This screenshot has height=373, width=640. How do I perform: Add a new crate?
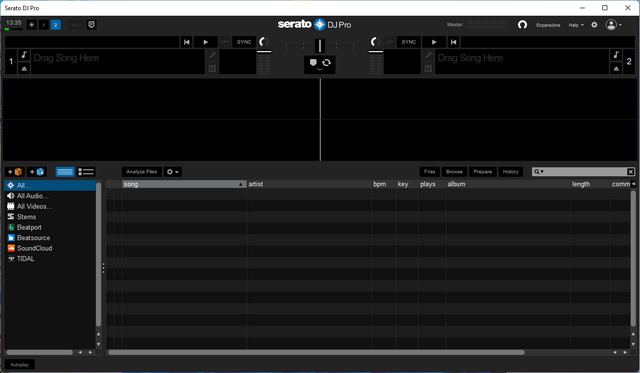pyautogui.click(x=15, y=172)
